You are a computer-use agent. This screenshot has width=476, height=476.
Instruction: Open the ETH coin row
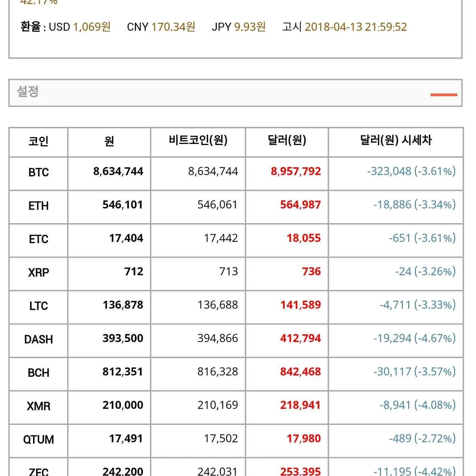click(x=39, y=206)
